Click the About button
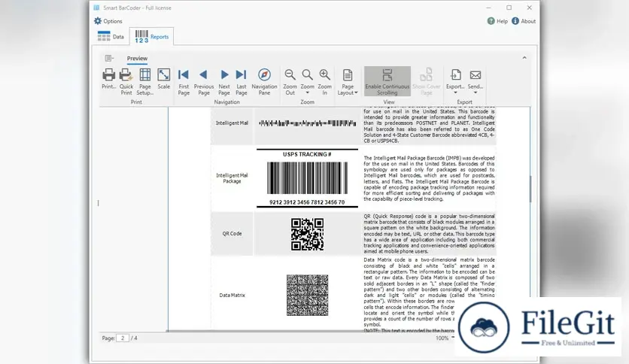Image resolution: width=629 pixels, height=364 pixels. (x=524, y=21)
